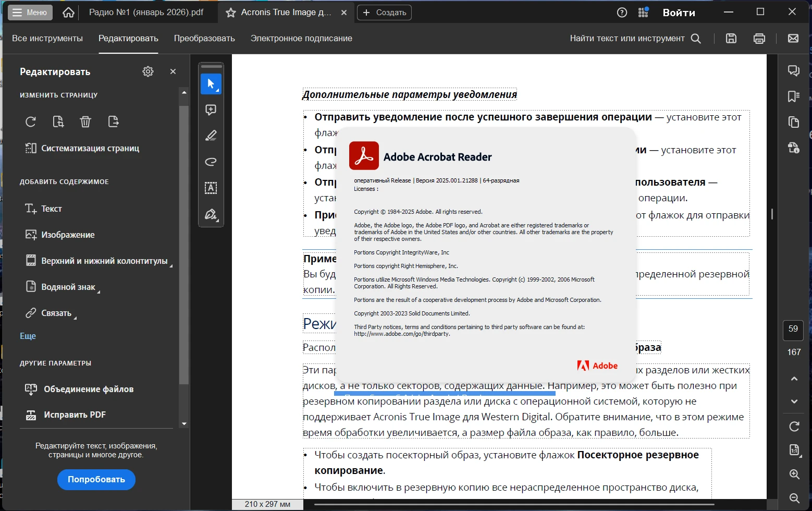The image size is (812, 511).
Task: Click the delete page trash icon
Action: pyautogui.click(x=85, y=121)
